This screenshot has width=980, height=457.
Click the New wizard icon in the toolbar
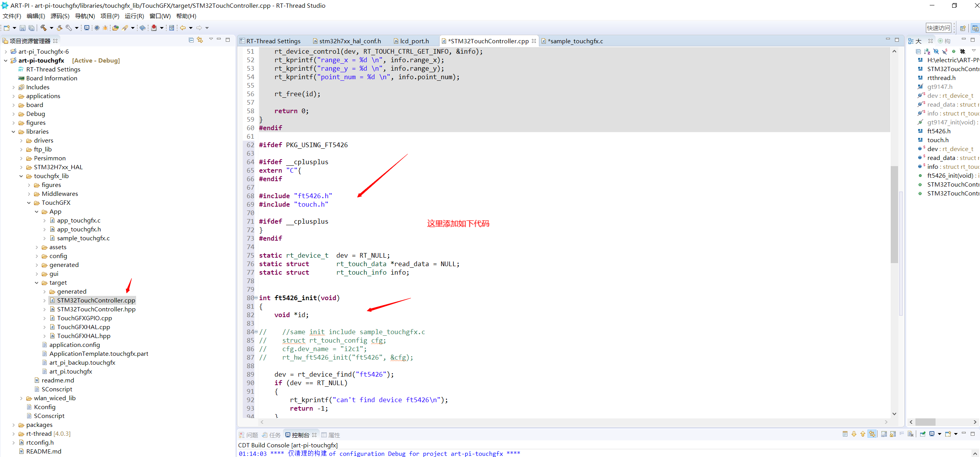tap(7, 28)
